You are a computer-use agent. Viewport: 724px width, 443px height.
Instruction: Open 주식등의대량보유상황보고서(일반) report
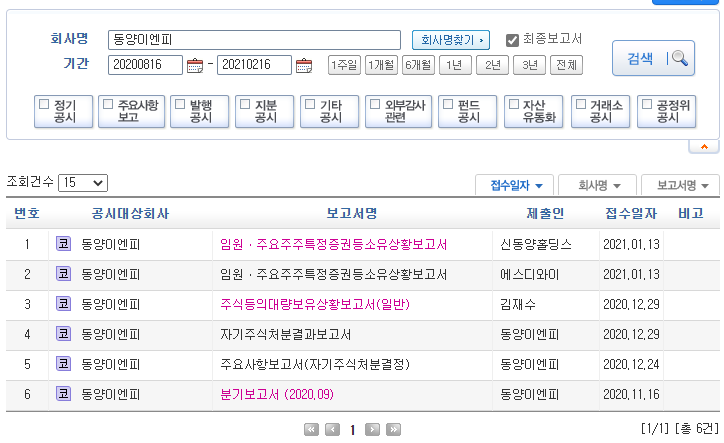[x=315, y=304]
